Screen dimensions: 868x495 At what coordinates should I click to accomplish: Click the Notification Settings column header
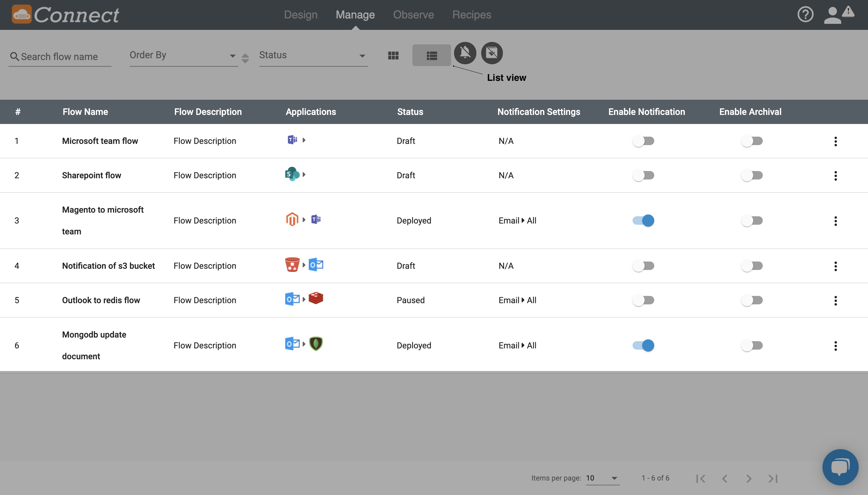(x=539, y=112)
